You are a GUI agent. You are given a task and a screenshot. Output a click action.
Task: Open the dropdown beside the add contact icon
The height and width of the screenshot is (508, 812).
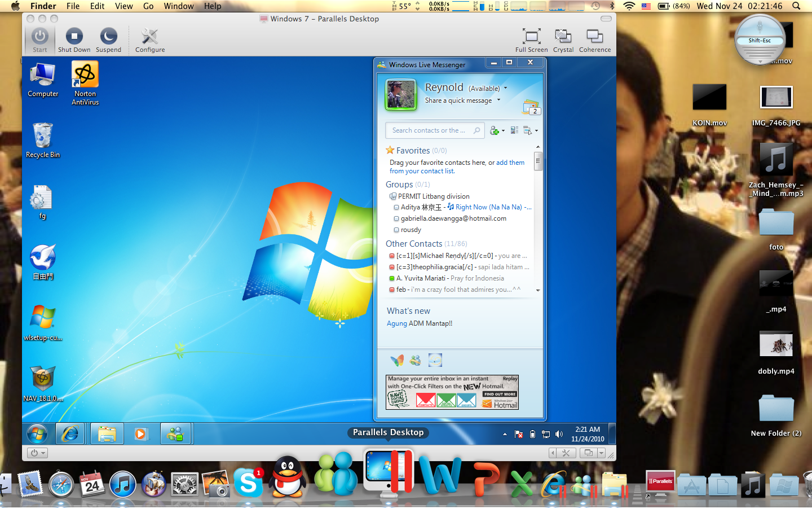pos(504,131)
